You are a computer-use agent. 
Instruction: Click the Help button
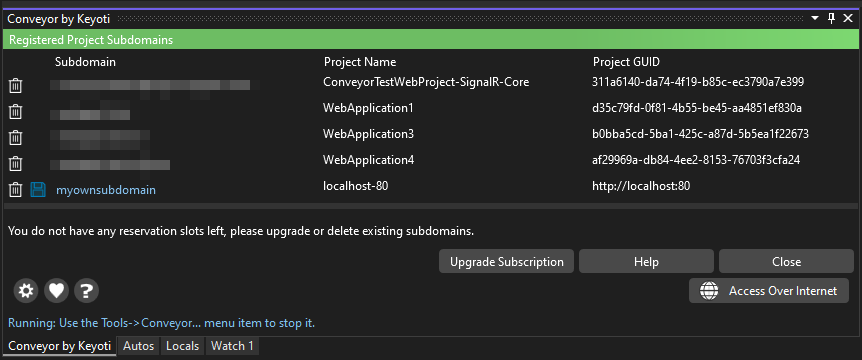click(x=646, y=262)
